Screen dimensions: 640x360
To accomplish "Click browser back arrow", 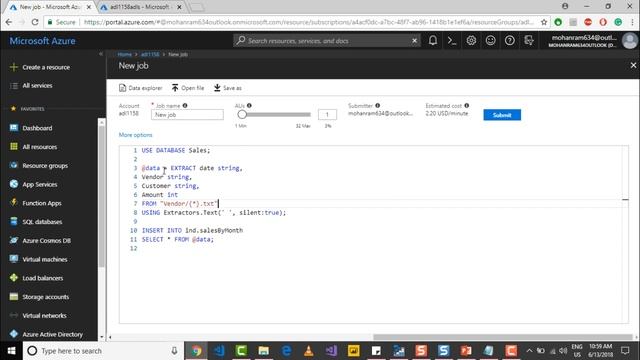I will (x=9, y=22).
